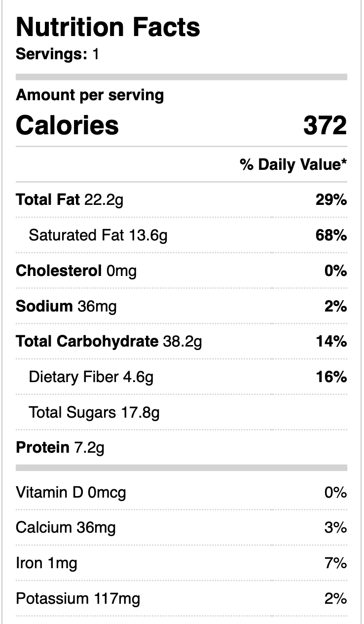Click the Amount per serving label

coord(90,95)
